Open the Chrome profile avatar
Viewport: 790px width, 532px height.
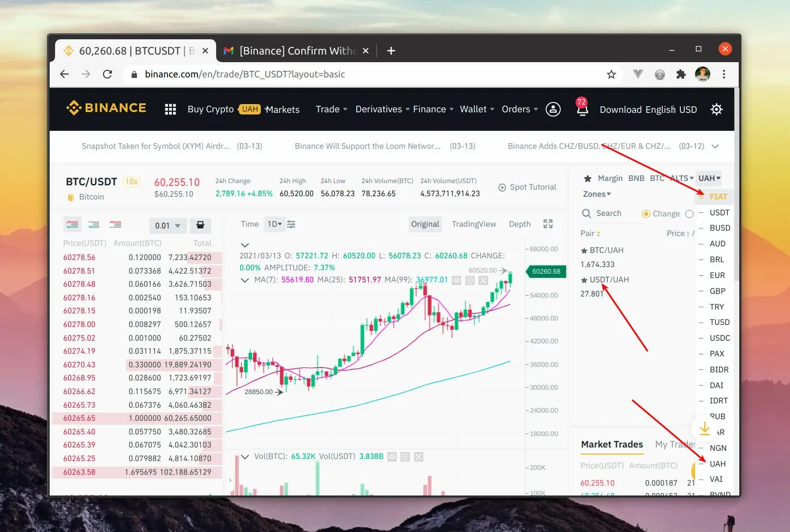703,74
